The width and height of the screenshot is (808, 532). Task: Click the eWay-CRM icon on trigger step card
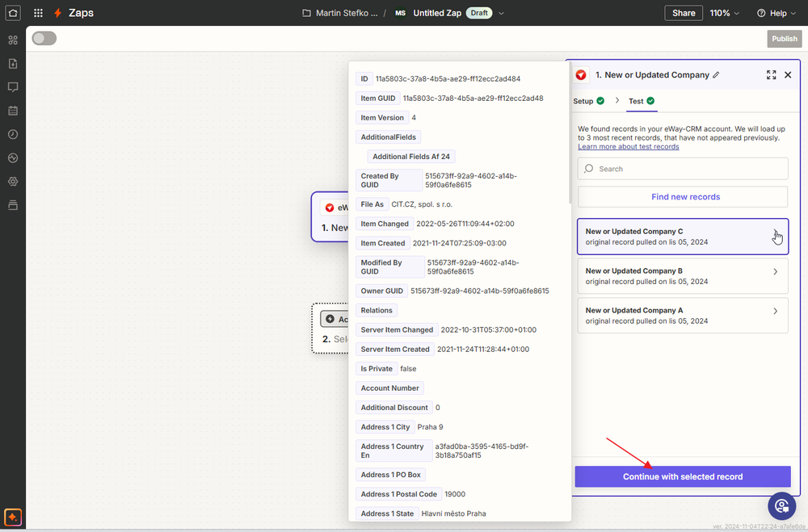click(330, 208)
